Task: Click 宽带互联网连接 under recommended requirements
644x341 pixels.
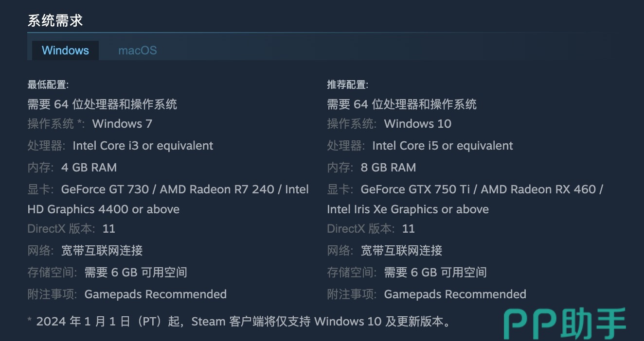Action: pyautogui.click(x=401, y=251)
